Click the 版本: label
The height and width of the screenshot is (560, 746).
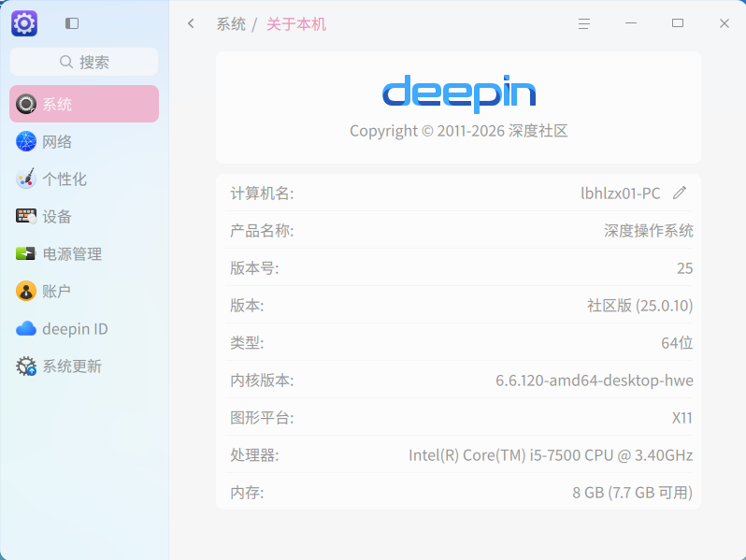(x=247, y=306)
